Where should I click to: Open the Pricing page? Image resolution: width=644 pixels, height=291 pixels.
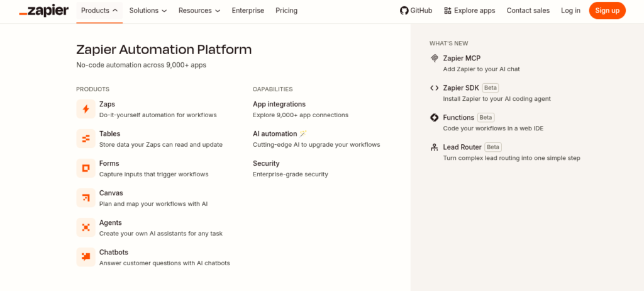tap(286, 11)
